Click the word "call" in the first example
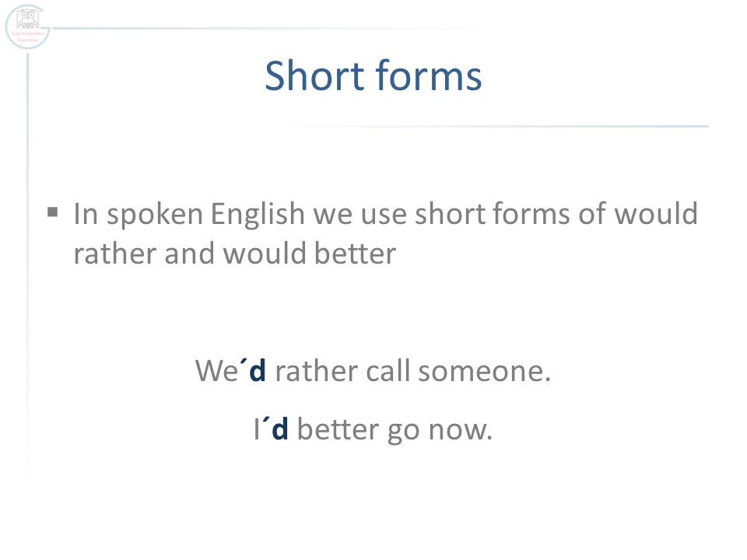 (388, 370)
